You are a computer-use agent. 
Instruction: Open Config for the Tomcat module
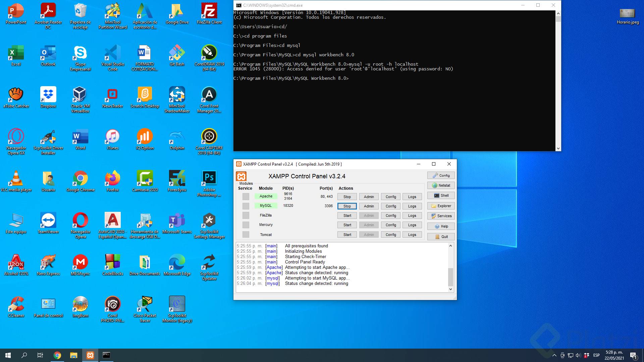click(391, 235)
